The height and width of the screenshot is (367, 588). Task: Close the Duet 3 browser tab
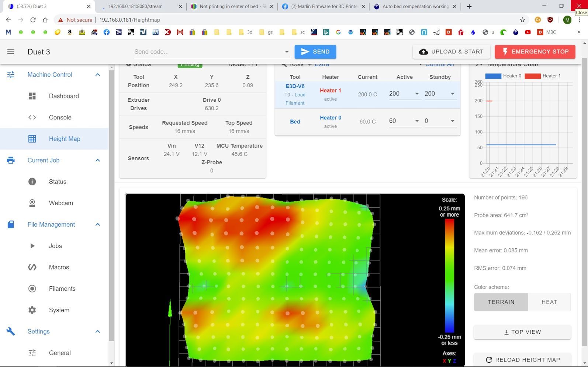click(89, 6)
